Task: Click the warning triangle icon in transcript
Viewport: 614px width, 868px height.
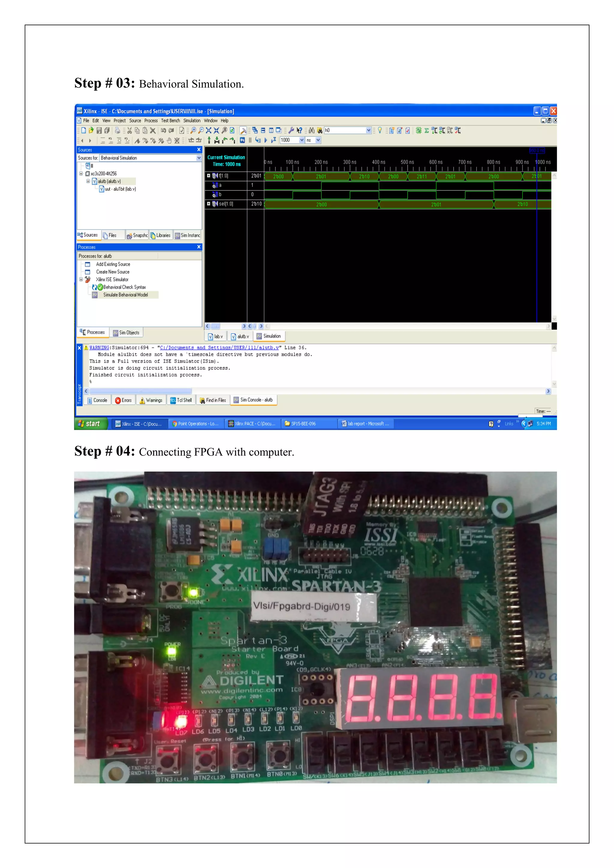Action: (86, 348)
